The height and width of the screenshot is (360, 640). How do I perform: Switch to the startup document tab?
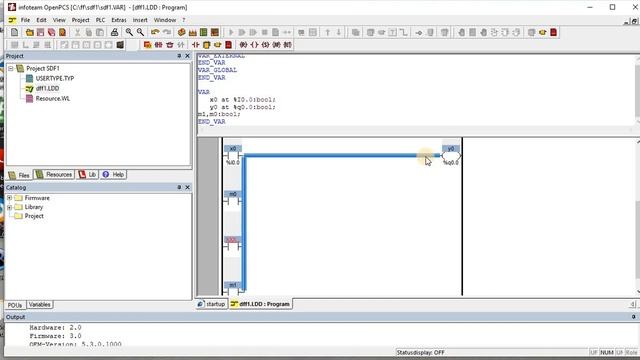tap(211, 304)
